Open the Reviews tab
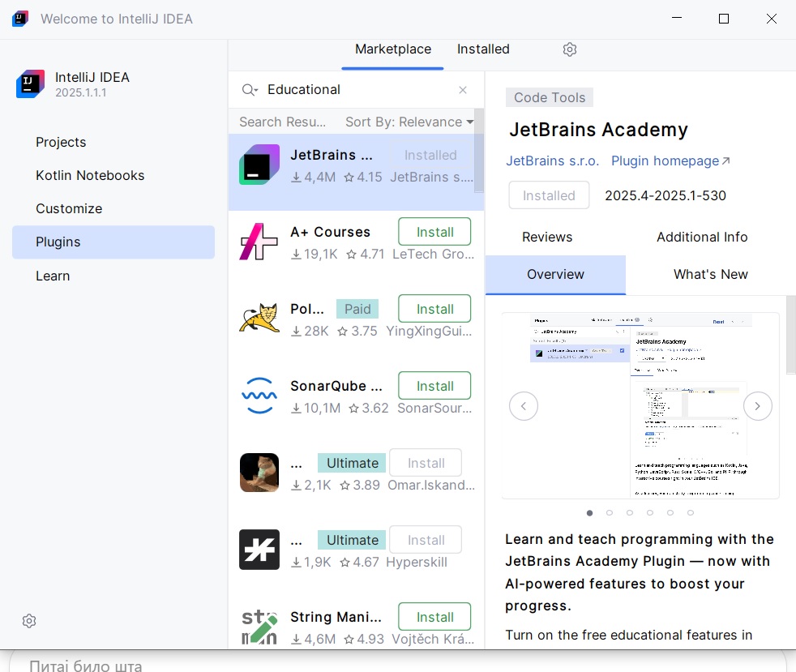The image size is (796, 672). (x=547, y=237)
